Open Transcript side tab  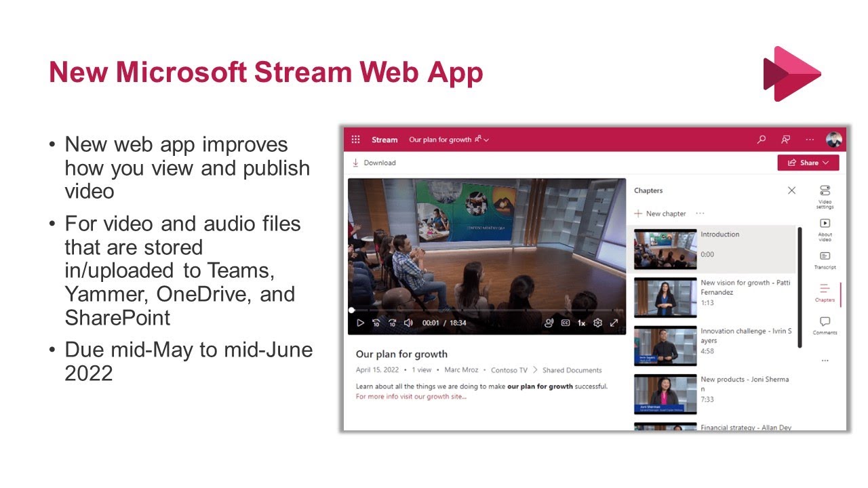coord(825,260)
